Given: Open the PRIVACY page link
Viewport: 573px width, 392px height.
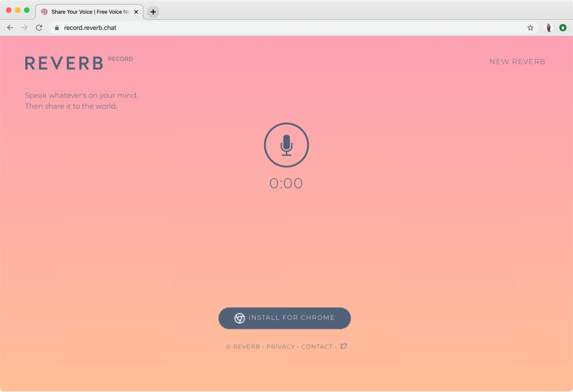Looking at the screenshot, I should pos(280,346).
